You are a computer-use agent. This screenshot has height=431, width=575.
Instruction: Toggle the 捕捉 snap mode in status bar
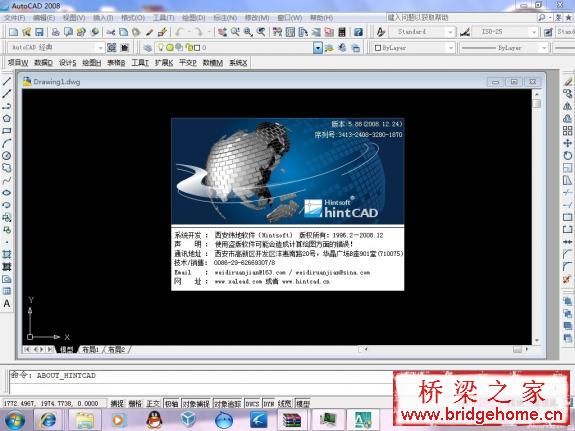[117, 403]
